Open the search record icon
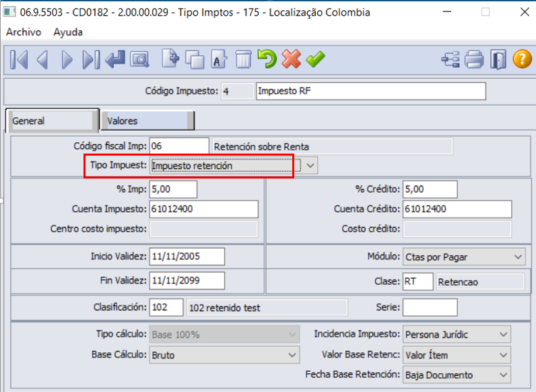 point(139,59)
